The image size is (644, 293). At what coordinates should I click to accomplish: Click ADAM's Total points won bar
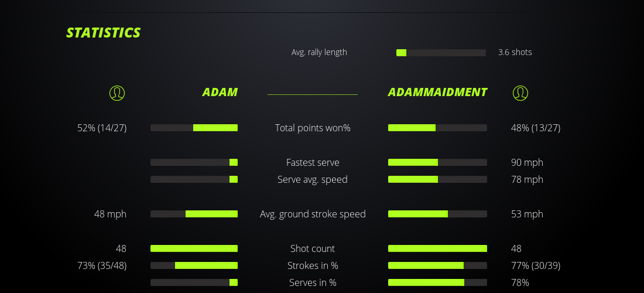194,128
